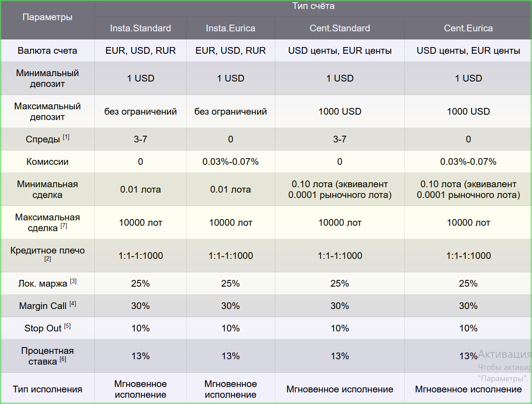Click footnote 7 beside Максимальная сделка
This screenshot has height=404, width=532.
coord(64,226)
